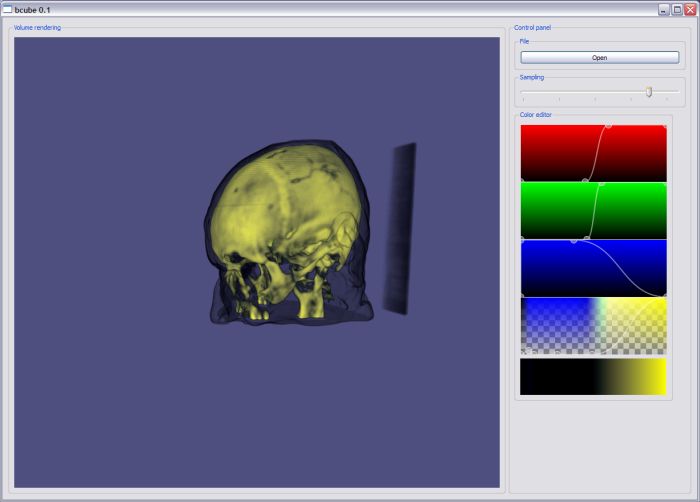Select the top-left control point on blue curve
Screen dimensions: 700x502
pos(522,241)
